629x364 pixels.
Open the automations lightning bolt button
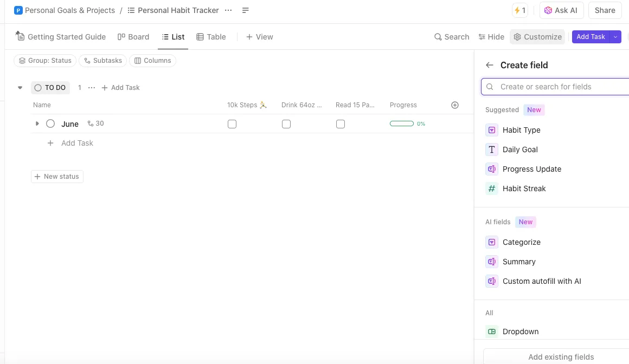[x=520, y=10]
